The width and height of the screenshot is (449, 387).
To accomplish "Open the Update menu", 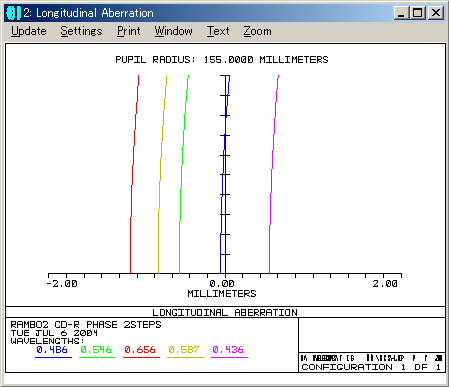I will tap(29, 31).
